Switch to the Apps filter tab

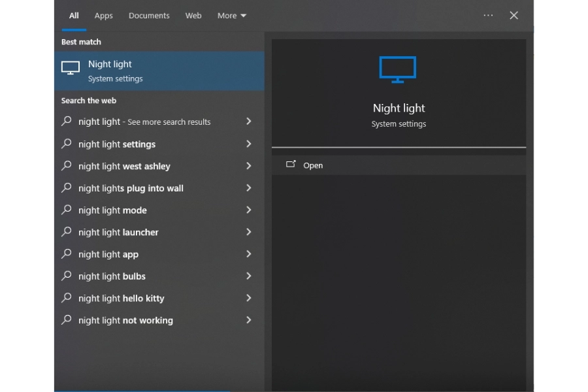tap(103, 16)
